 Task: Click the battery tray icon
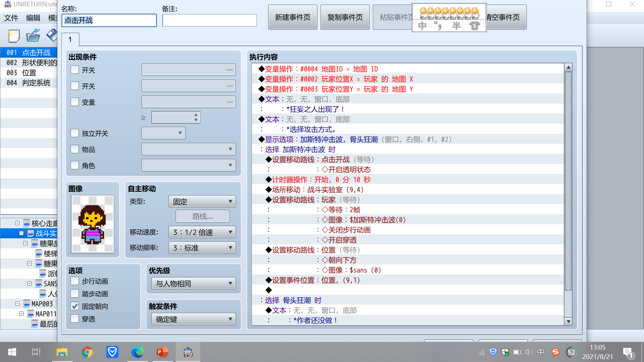point(517,352)
